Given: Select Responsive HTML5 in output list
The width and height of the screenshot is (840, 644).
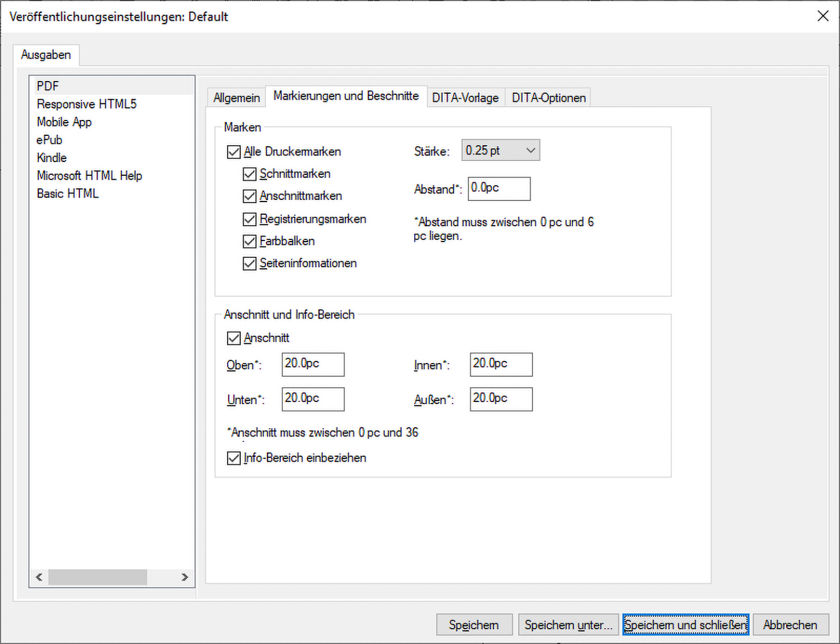Looking at the screenshot, I should (x=86, y=104).
